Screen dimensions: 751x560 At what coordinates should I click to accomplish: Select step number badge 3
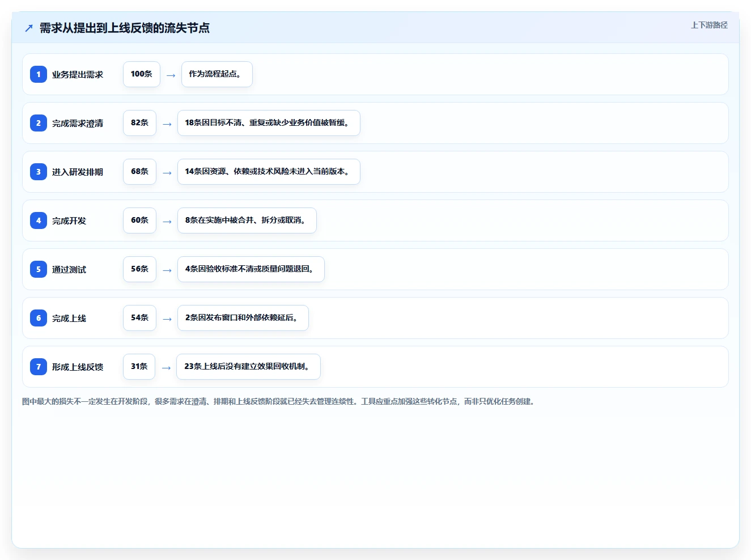coord(39,172)
